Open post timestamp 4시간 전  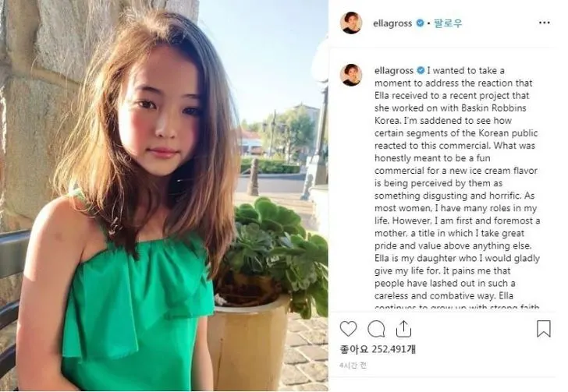(353, 366)
